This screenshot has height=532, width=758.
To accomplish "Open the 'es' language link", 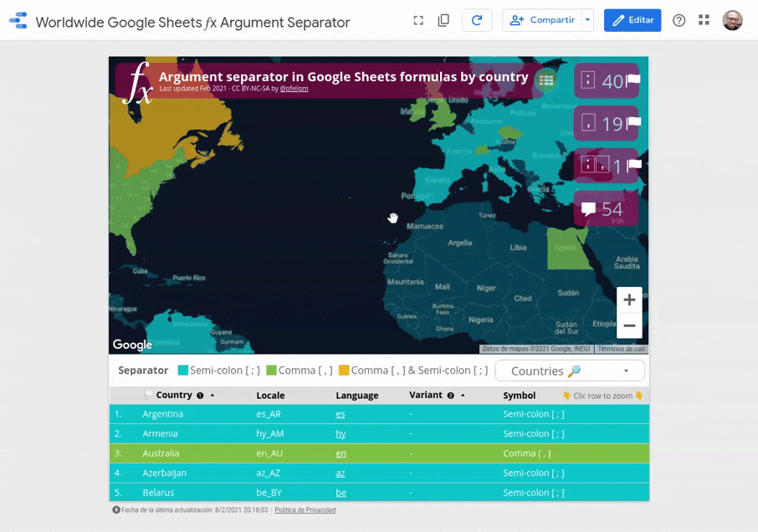I will pyautogui.click(x=341, y=414).
